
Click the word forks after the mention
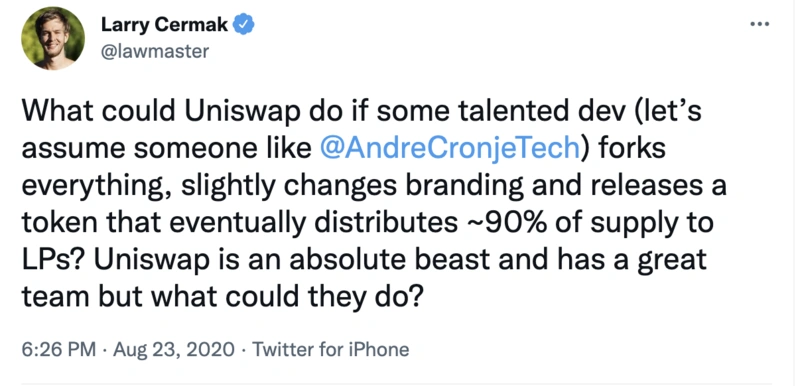(x=626, y=148)
